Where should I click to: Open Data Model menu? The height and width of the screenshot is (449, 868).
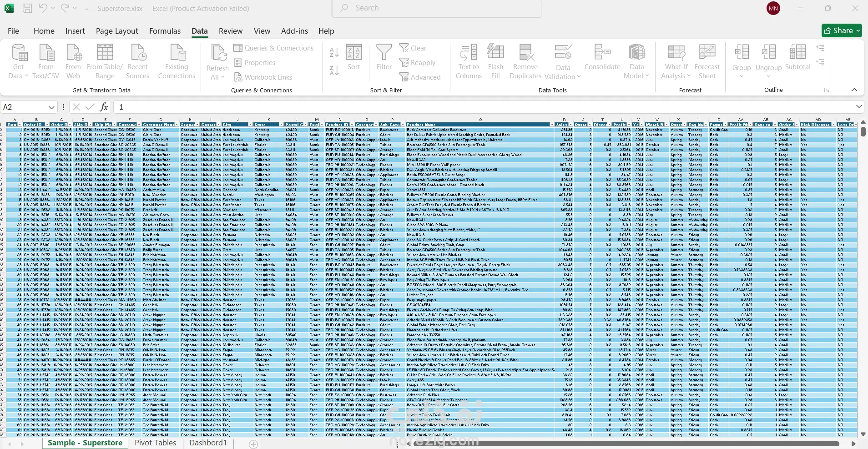636,61
